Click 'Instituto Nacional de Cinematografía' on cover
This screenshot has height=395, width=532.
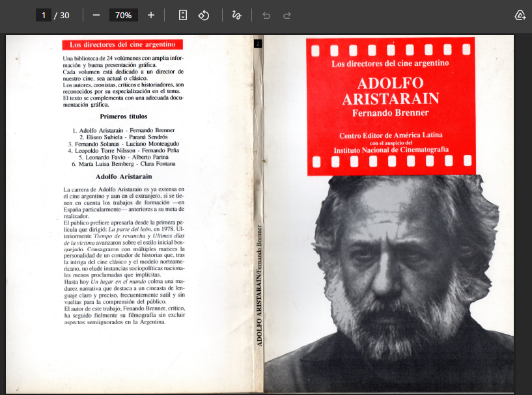(x=391, y=150)
